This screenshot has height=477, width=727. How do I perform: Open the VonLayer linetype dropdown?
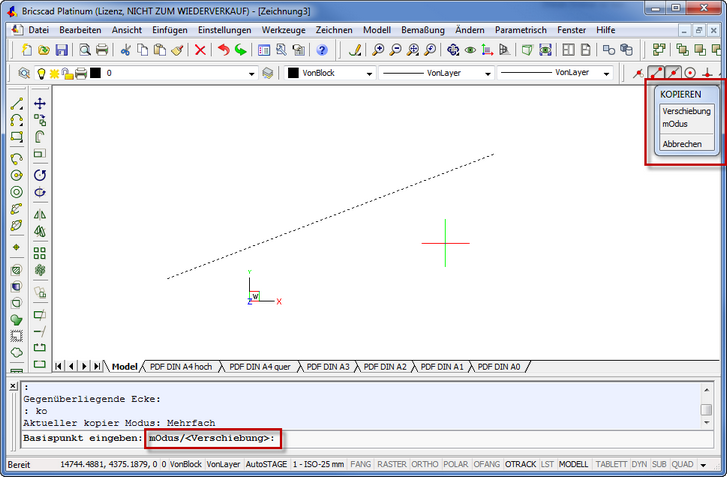[x=488, y=73]
